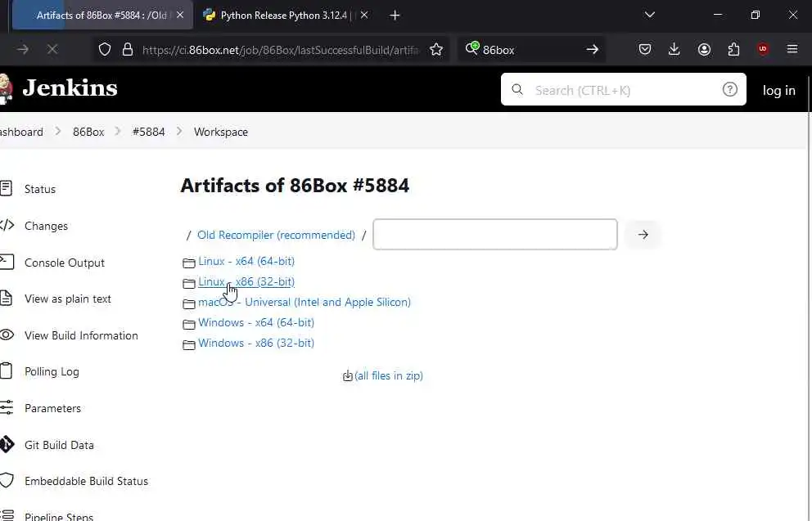Open Dashboard breadcrumb
The height and width of the screenshot is (521, 812).
point(21,132)
